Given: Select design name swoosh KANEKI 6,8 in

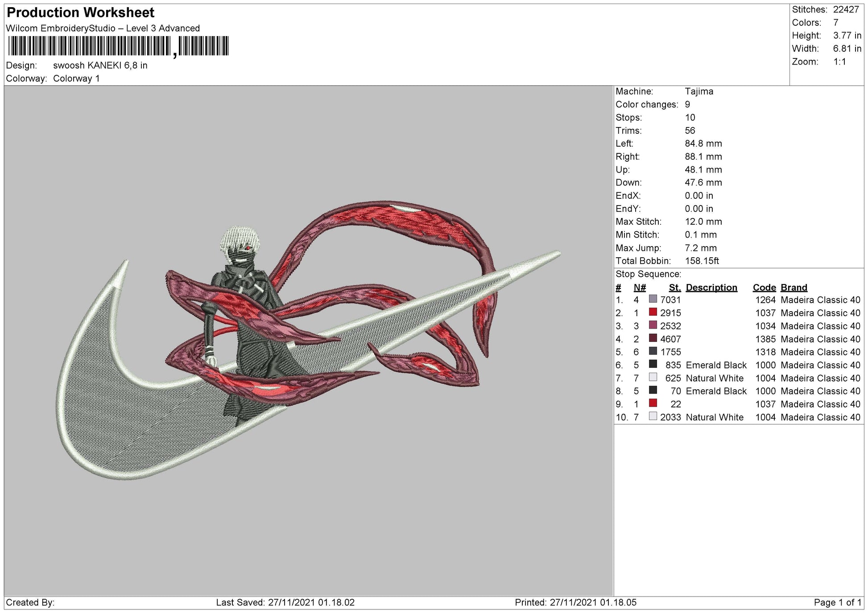Looking at the screenshot, I should pos(100,65).
